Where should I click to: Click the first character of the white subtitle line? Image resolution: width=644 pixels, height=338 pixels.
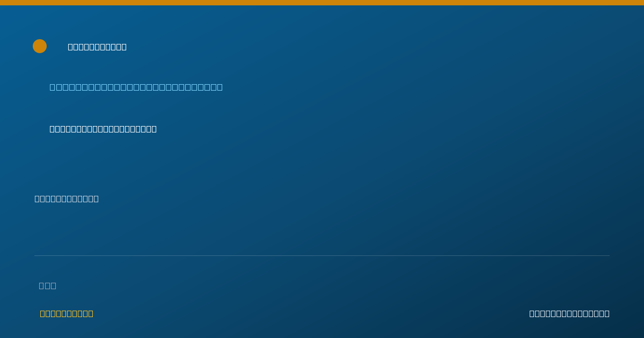click(x=52, y=129)
